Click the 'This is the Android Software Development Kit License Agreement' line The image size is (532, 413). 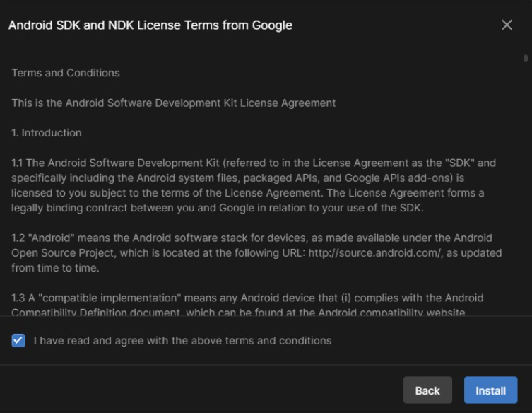pos(173,103)
